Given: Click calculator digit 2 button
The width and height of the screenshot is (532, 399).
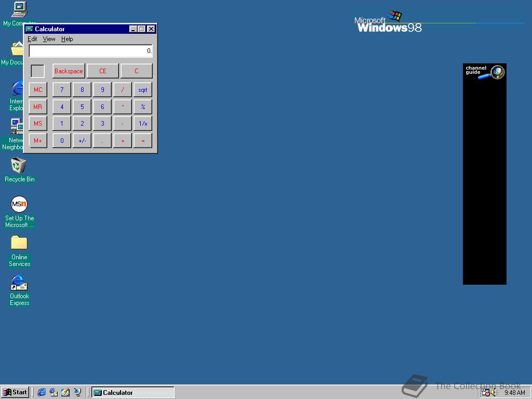Looking at the screenshot, I should click(x=82, y=124).
